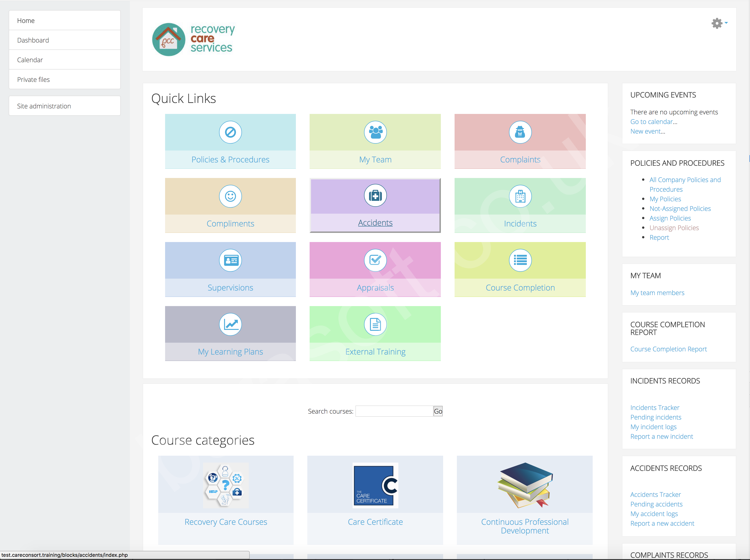Click the Go search button
Screen dimensions: 750x560
tap(438, 411)
